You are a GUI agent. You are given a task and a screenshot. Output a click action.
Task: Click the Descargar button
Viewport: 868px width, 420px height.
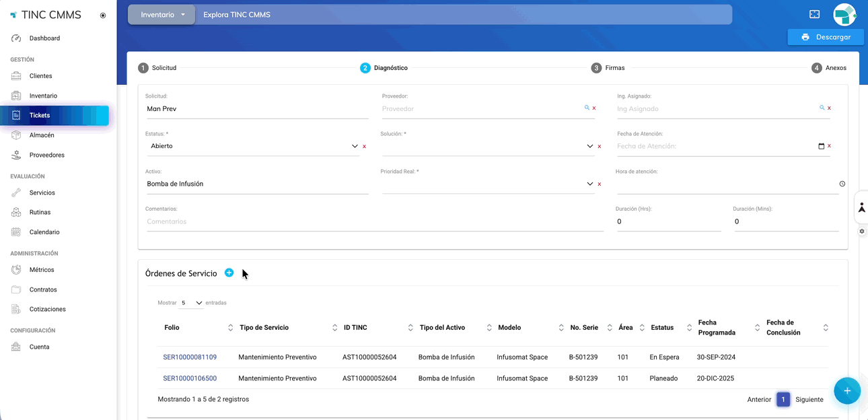(826, 37)
